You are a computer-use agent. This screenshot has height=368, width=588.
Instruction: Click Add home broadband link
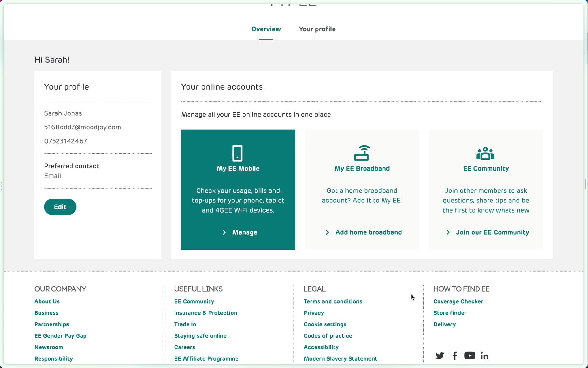point(368,232)
